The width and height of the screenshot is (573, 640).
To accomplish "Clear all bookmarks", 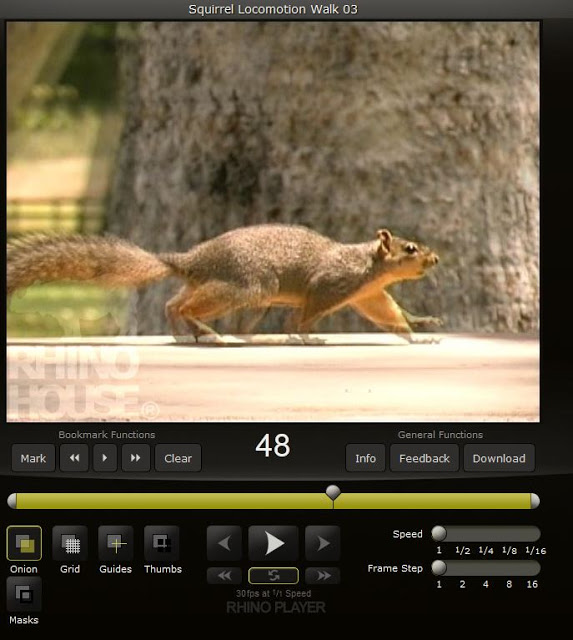I will 178,458.
